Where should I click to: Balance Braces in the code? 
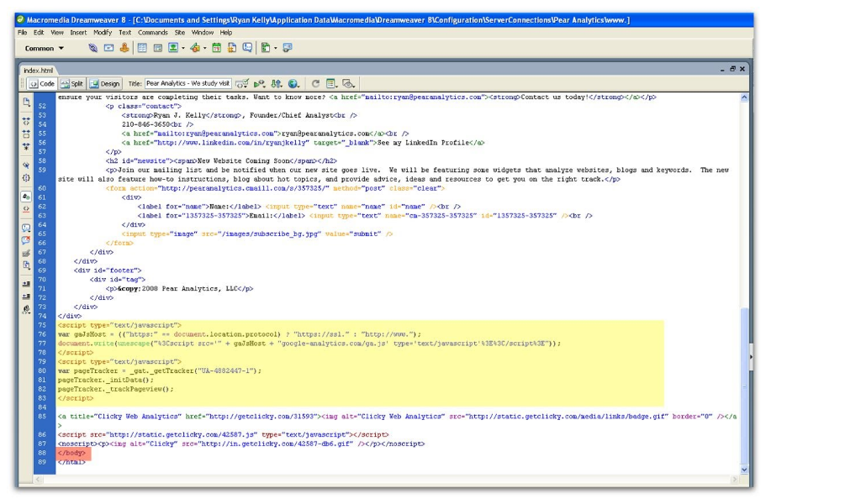point(26,178)
